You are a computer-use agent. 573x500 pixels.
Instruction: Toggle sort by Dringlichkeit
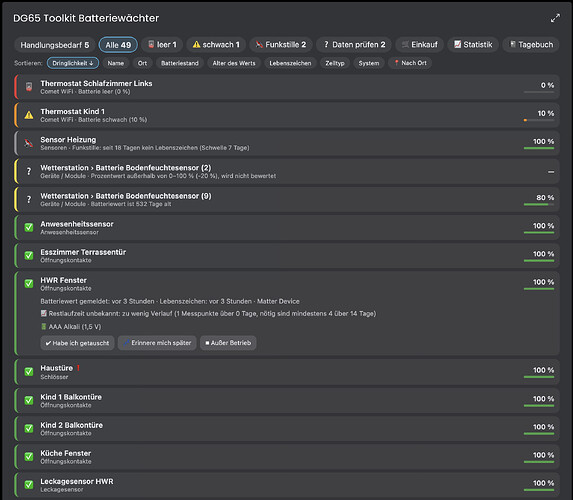click(73, 63)
